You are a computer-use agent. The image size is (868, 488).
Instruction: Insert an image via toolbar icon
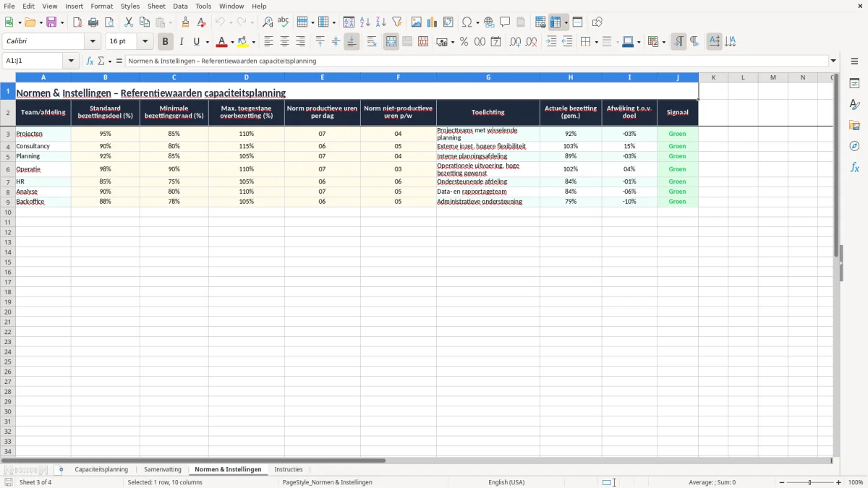point(417,22)
